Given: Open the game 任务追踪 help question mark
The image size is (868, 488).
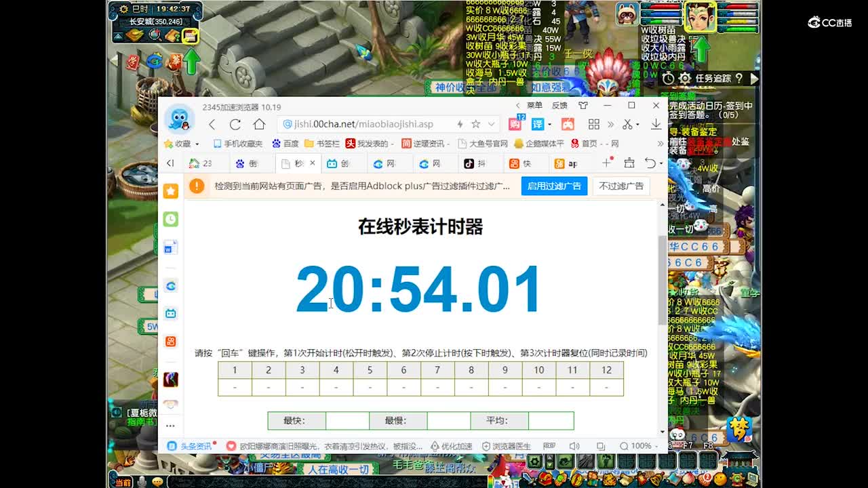Looking at the screenshot, I should tap(739, 79).
